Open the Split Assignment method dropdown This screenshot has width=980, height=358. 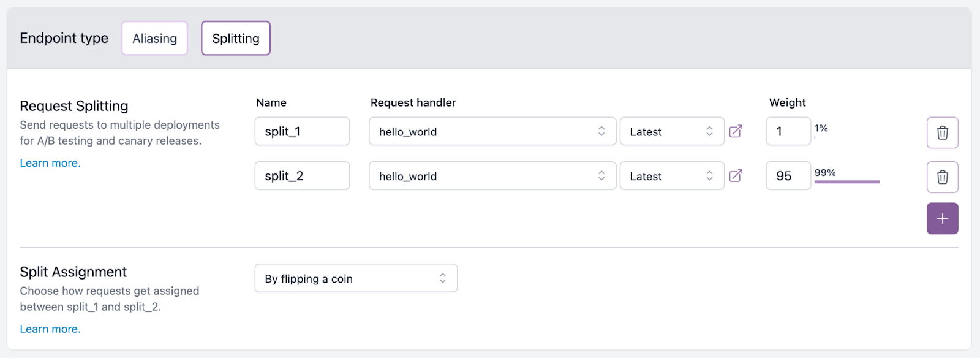356,278
